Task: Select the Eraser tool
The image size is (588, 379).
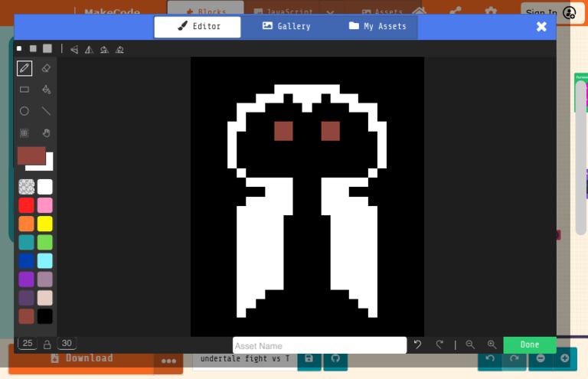Action: point(46,68)
